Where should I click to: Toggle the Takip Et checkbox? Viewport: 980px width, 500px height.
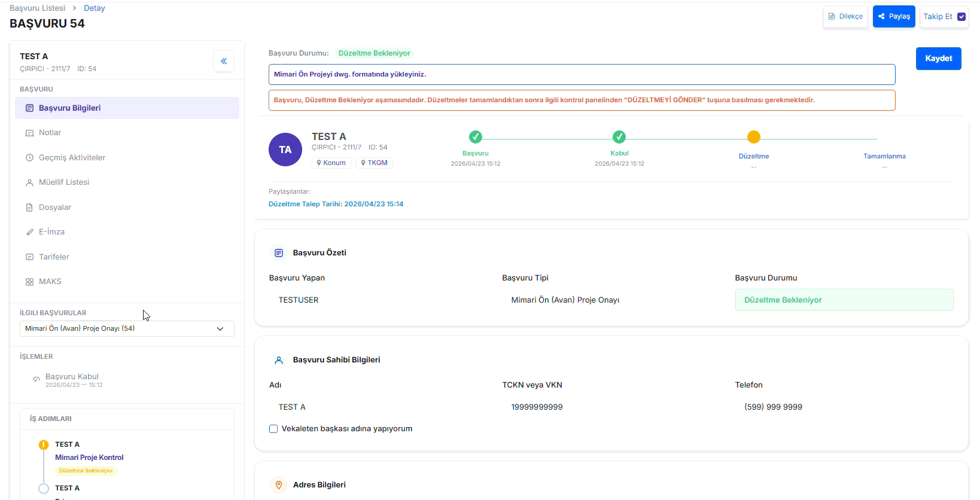tap(961, 17)
